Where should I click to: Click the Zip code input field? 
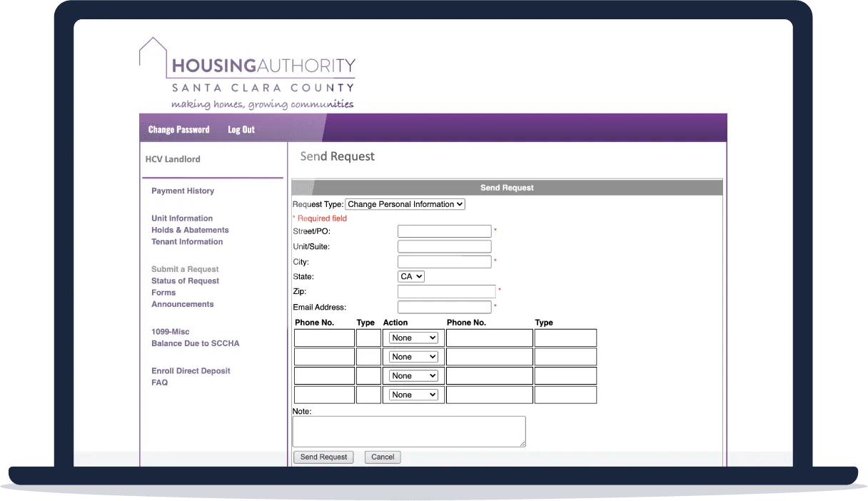tap(446, 291)
